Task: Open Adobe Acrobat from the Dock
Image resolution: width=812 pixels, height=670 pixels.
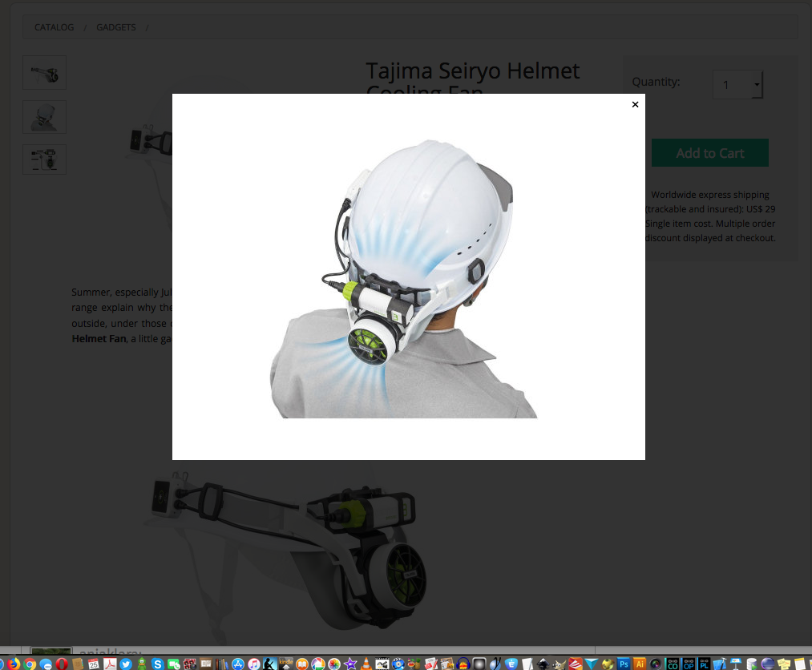Action: pyautogui.click(x=110, y=664)
